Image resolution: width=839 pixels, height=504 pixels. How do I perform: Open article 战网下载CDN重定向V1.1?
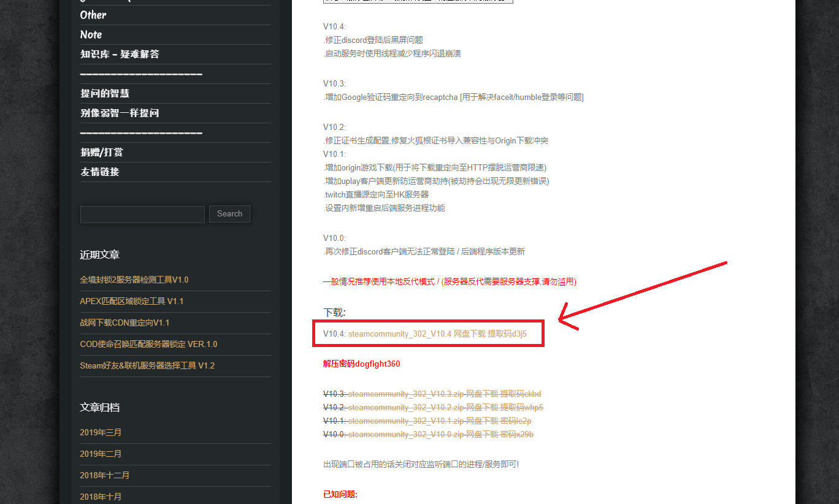click(125, 323)
